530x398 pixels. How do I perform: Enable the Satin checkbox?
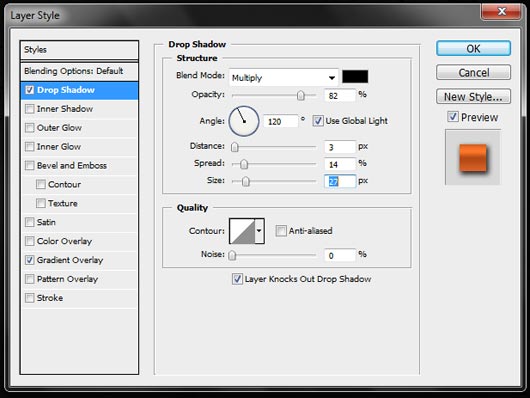click(x=30, y=222)
